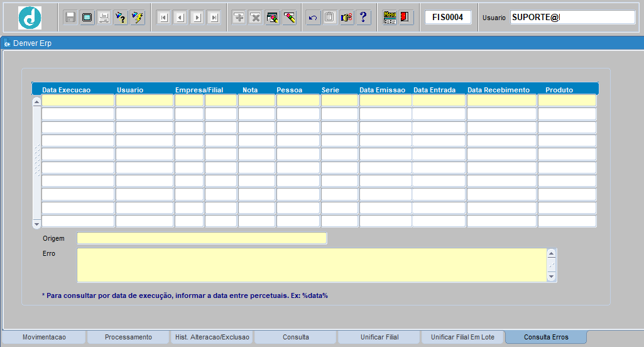The height and width of the screenshot is (347, 644).
Task: Open the Processamento tab
Action: click(x=128, y=338)
